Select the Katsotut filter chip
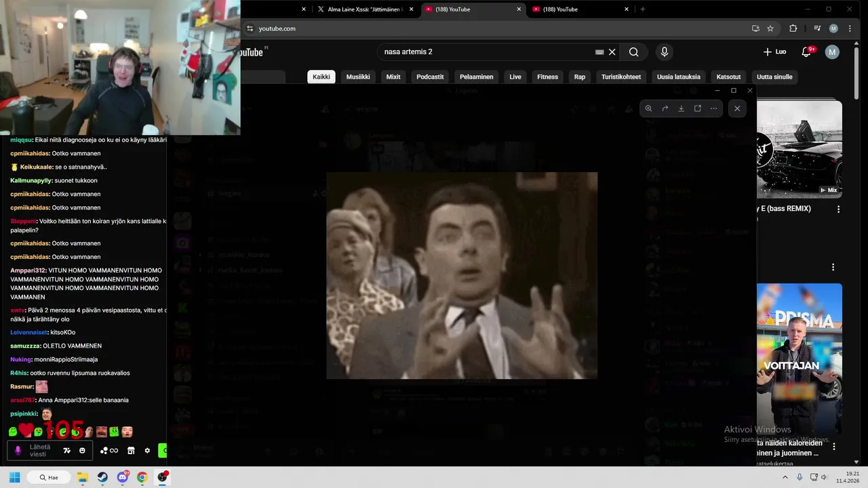The image size is (868, 488). pos(729,77)
